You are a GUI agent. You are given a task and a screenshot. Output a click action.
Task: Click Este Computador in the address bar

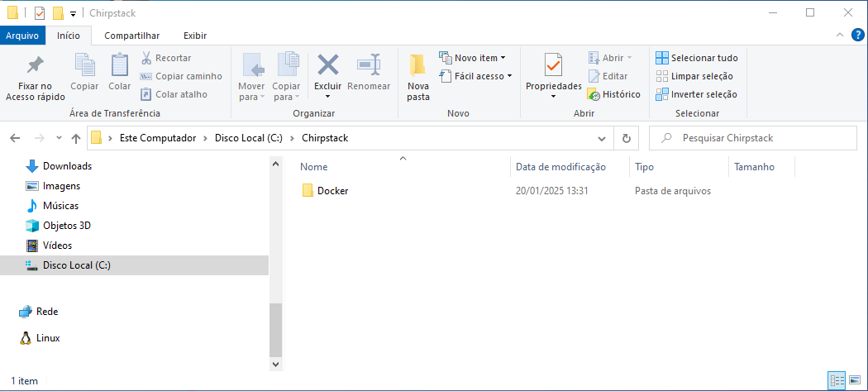(x=158, y=138)
